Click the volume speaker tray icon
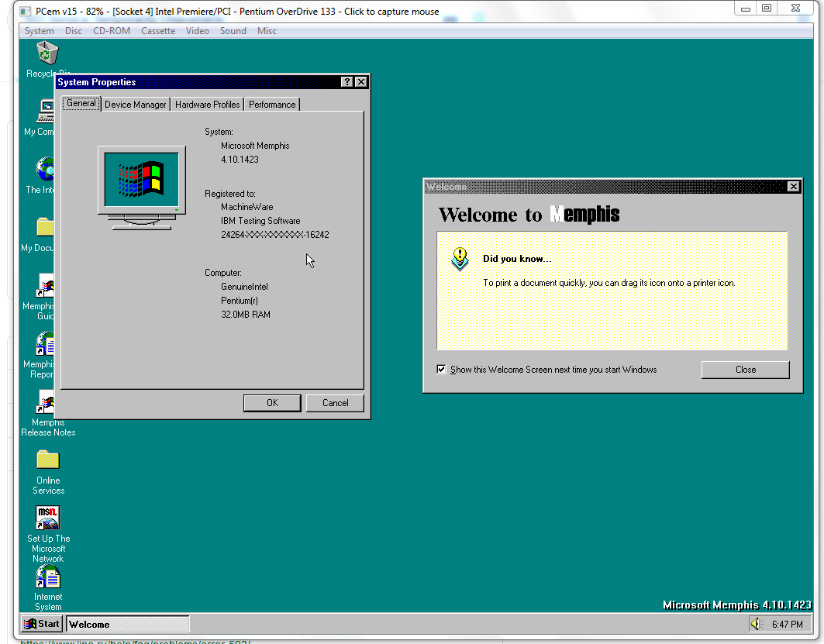Image resolution: width=824 pixels, height=644 pixels. click(x=757, y=624)
